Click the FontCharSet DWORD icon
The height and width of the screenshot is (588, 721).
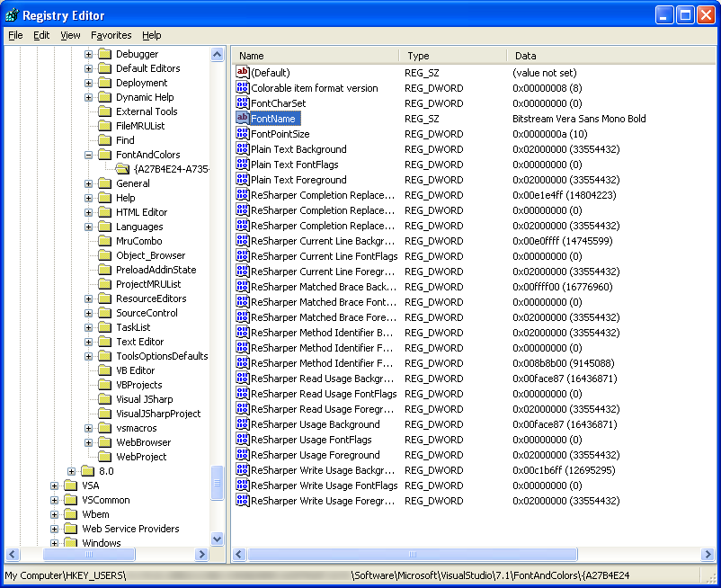[x=242, y=103]
